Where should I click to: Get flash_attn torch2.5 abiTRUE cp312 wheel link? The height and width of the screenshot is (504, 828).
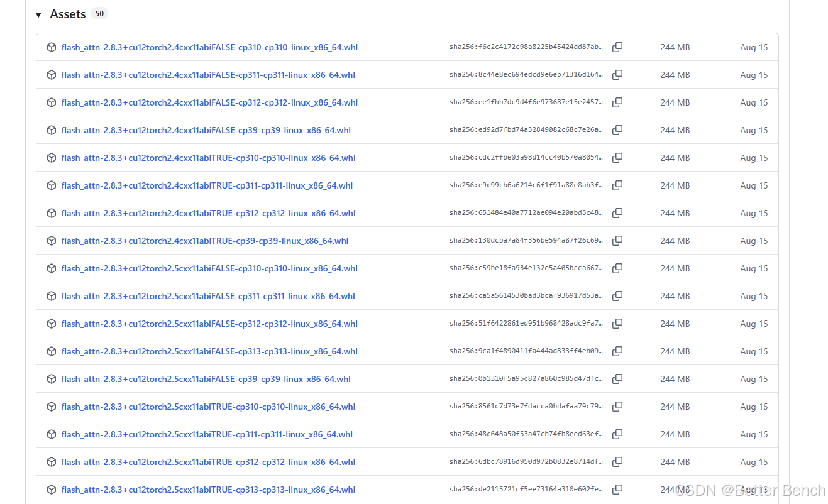209,462
